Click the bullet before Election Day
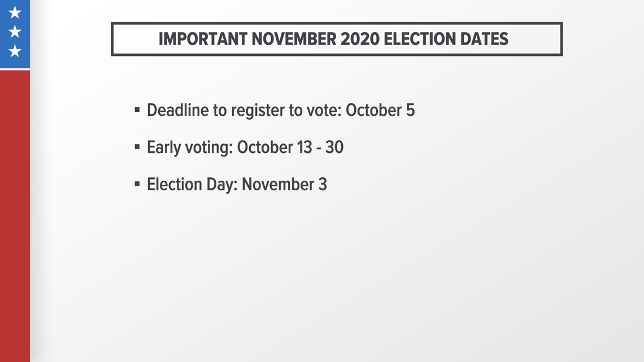 click(x=137, y=184)
